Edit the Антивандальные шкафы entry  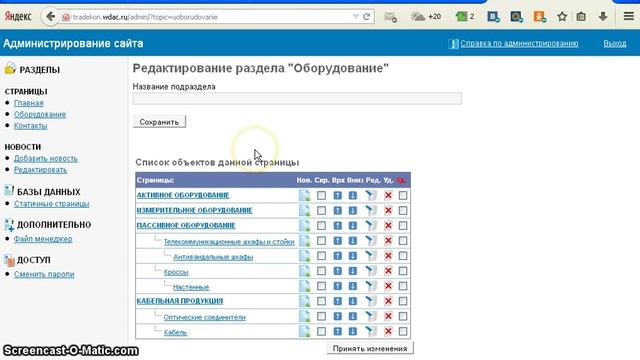(371, 256)
